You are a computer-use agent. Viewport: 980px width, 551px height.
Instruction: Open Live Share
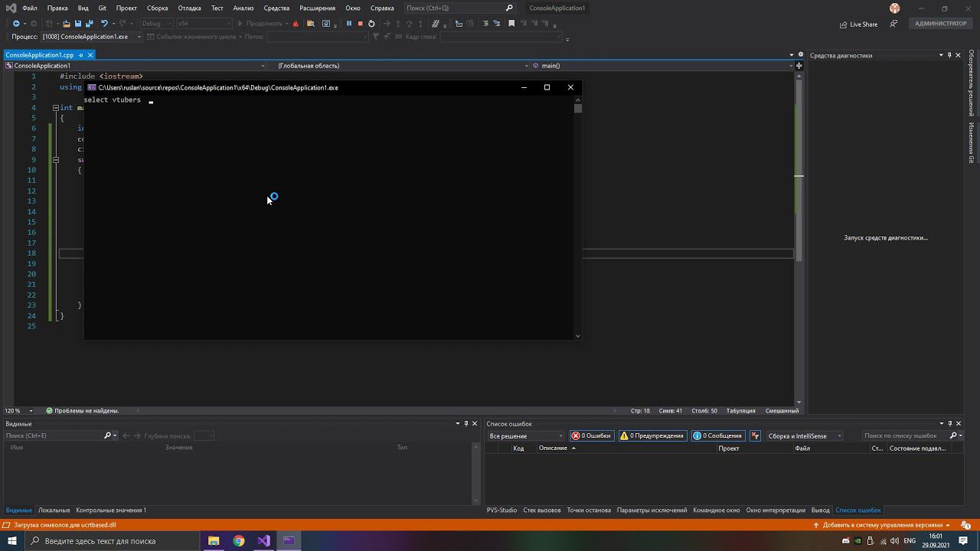(858, 24)
